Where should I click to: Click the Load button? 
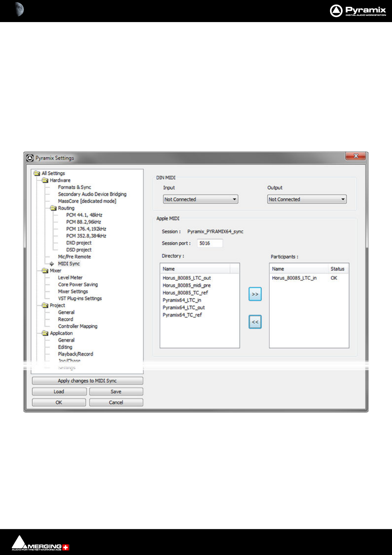[x=59, y=392]
